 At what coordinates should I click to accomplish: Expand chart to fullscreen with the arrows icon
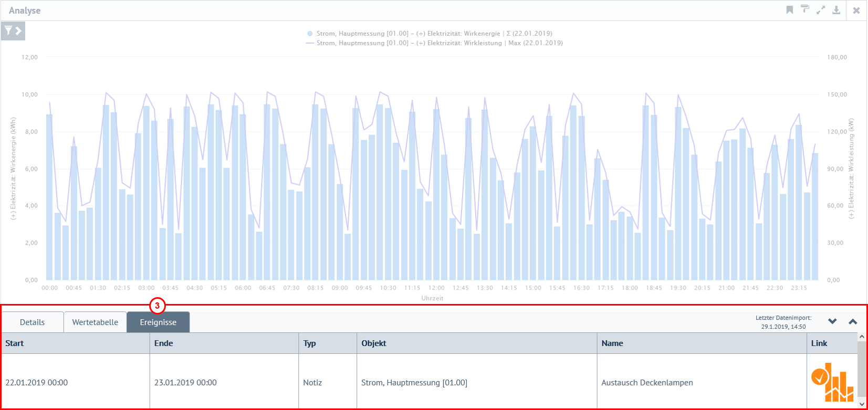point(820,10)
